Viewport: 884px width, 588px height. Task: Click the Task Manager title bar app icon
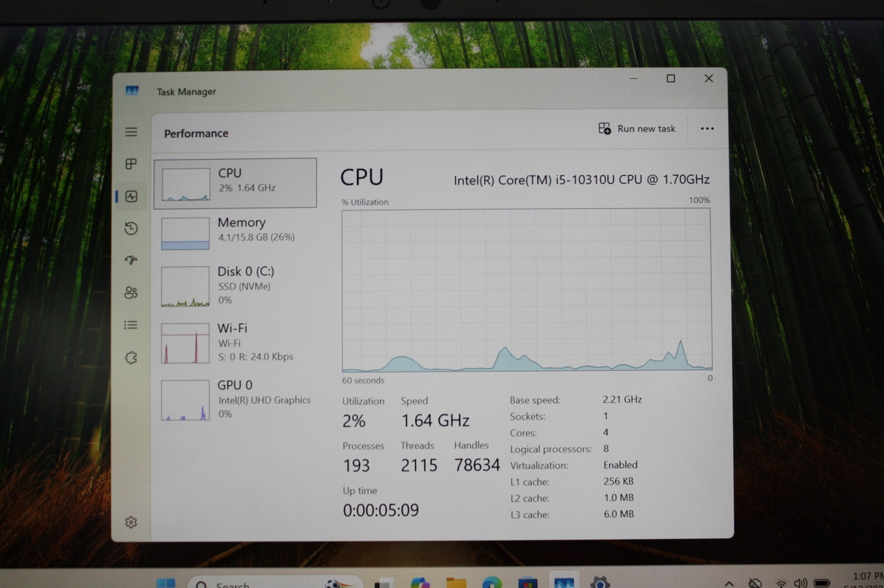(132, 91)
